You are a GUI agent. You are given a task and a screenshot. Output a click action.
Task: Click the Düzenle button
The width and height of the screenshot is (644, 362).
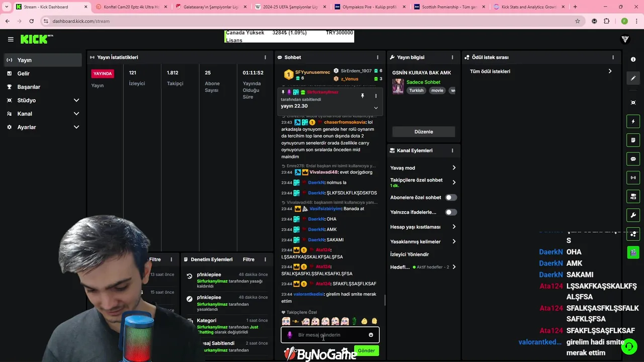pos(424,132)
